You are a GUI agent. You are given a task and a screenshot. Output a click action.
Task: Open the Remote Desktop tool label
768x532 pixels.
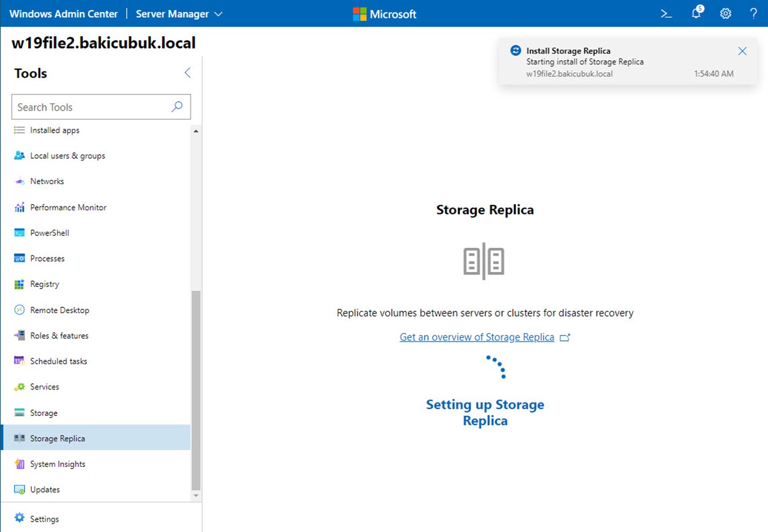pos(60,310)
